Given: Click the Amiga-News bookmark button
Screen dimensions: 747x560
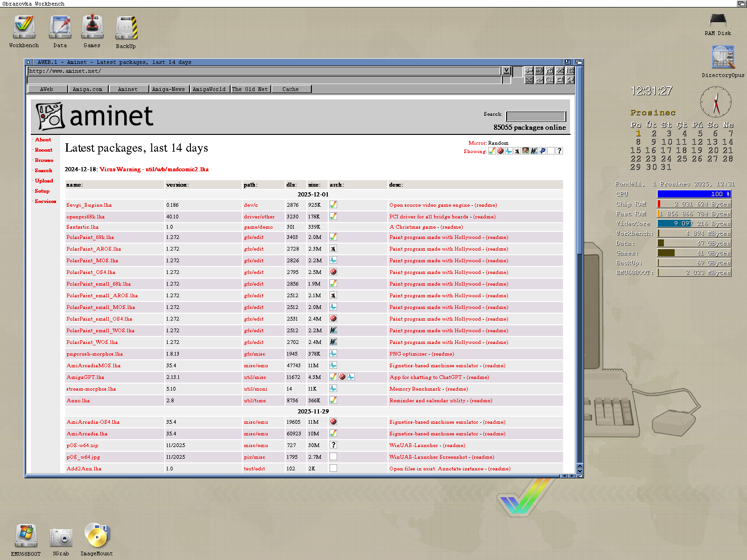Looking at the screenshot, I should click(x=169, y=89).
